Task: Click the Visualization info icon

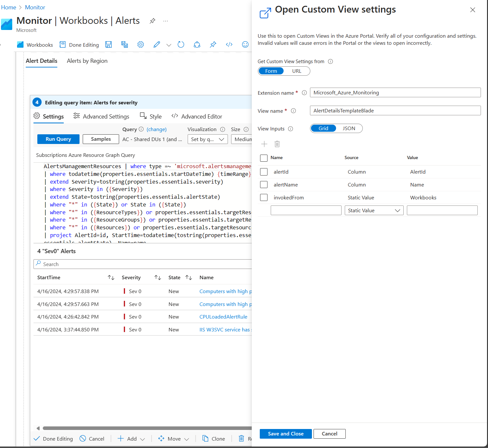Action: pos(222,129)
